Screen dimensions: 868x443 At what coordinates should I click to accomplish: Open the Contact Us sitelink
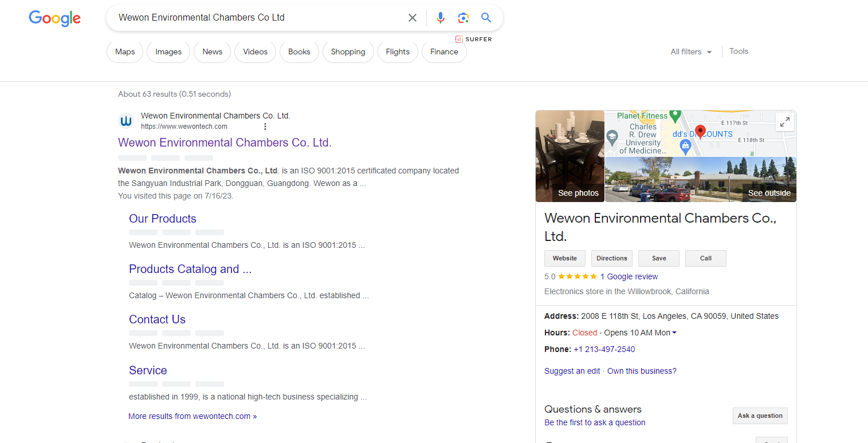(157, 319)
